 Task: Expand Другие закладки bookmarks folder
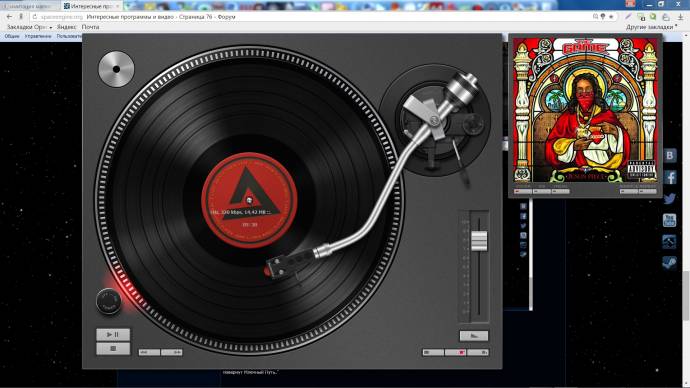pyautogui.click(x=651, y=27)
